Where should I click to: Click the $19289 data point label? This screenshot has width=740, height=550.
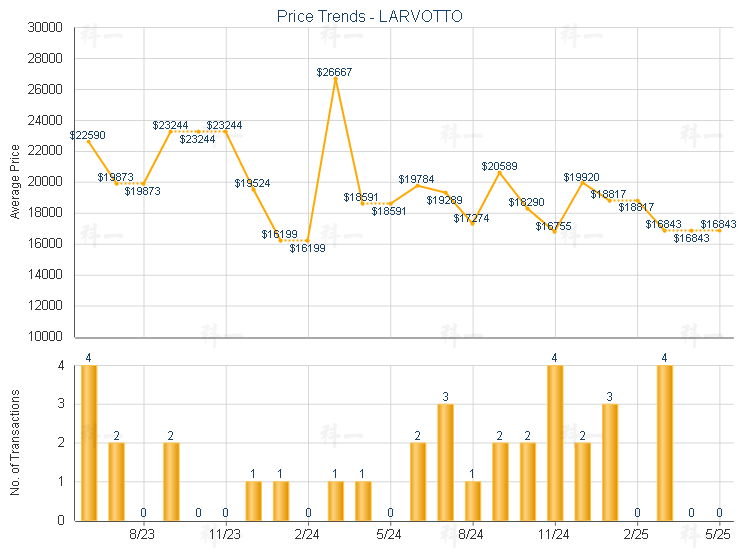(444, 200)
